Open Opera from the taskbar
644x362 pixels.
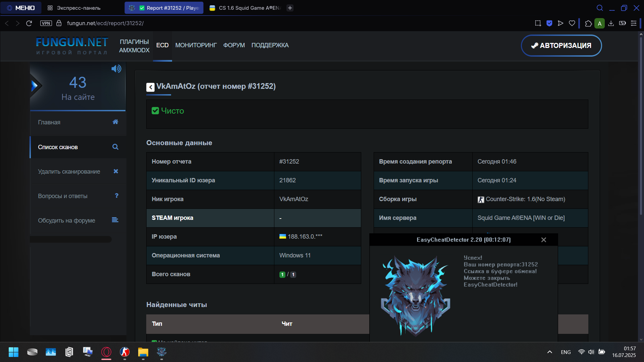106,352
